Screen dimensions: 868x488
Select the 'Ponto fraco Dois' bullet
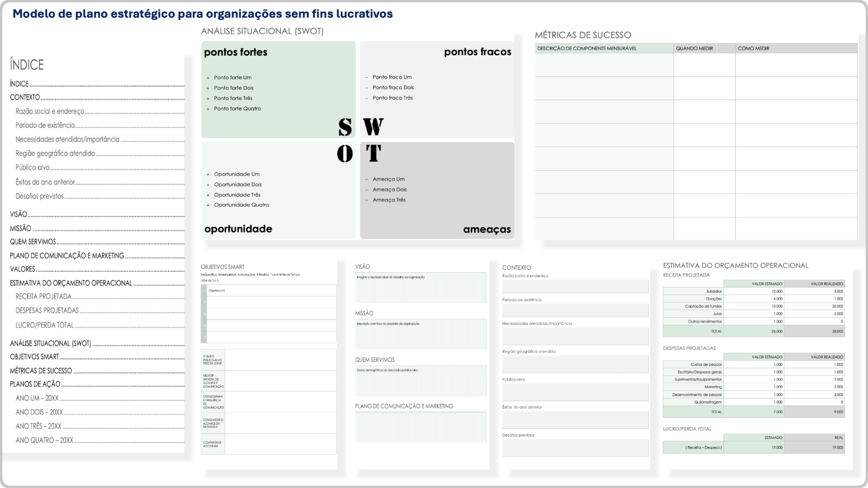[393, 87]
